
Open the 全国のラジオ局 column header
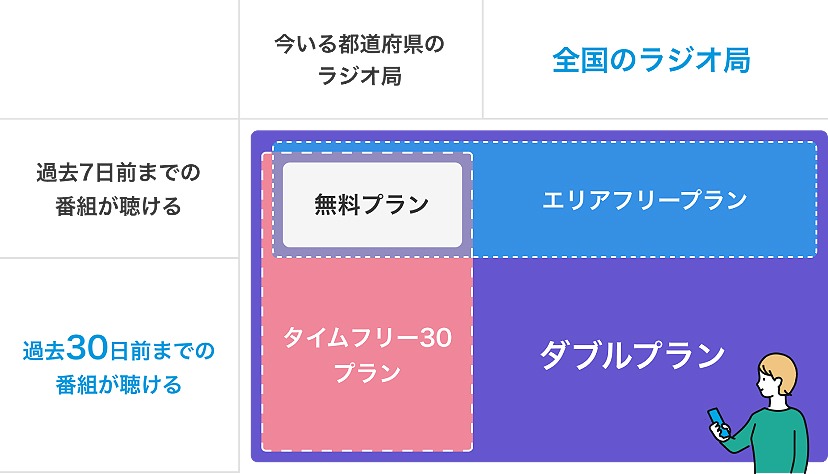pyautogui.click(x=651, y=60)
